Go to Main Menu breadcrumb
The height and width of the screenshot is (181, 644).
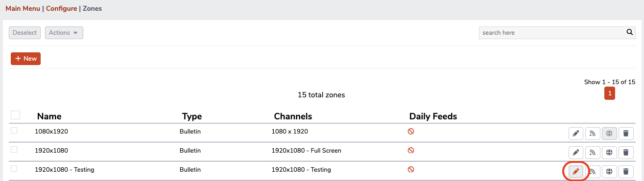[23, 9]
